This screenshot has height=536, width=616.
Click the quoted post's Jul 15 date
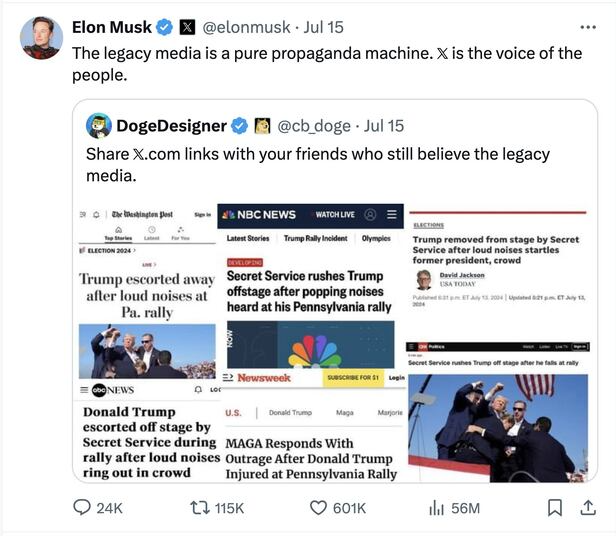pyautogui.click(x=383, y=126)
